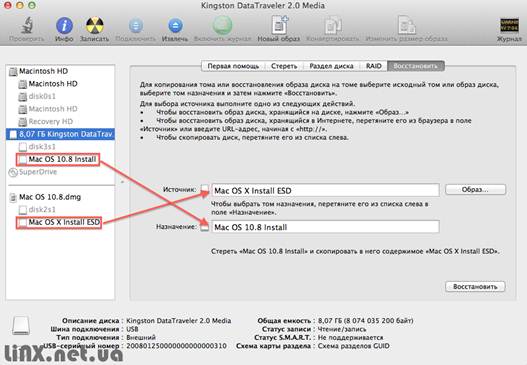Click the Convert (Конвертировать) toolbar icon
This screenshot has height=365, width=527.
click(x=333, y=25)
